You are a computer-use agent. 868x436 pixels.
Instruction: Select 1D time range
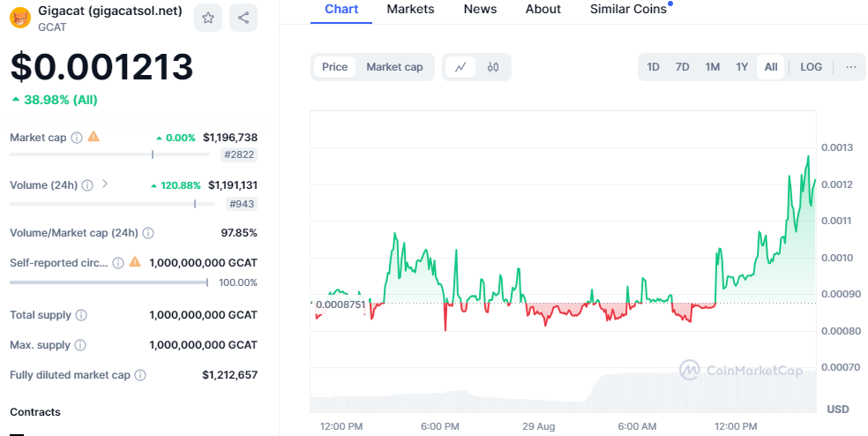[654, 67]
